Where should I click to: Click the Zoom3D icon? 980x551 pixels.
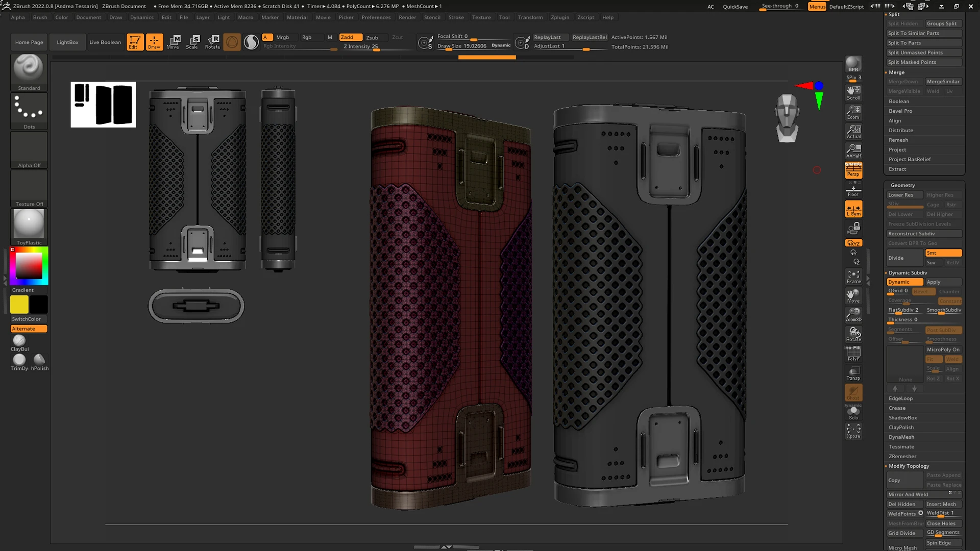[853, 315]
